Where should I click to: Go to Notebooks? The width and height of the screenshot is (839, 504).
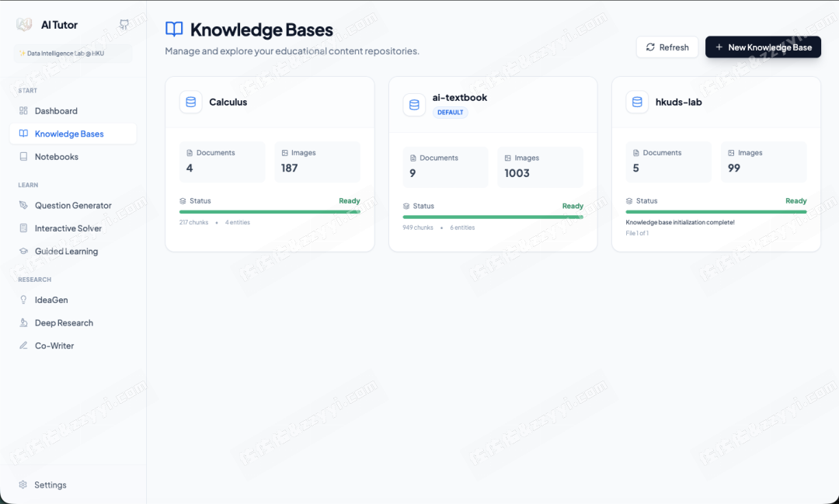pos(73,157)
